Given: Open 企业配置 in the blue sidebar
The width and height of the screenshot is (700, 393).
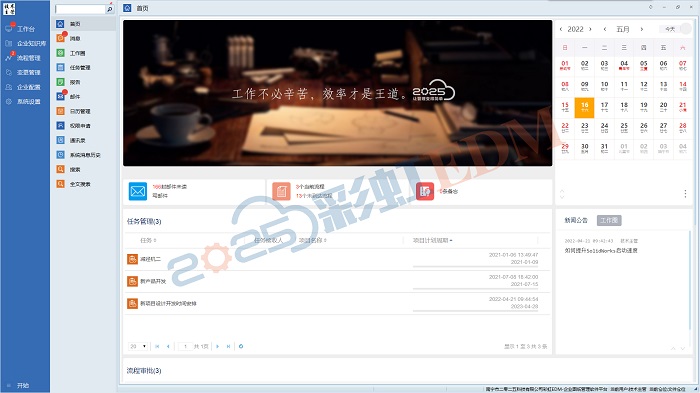Looking at the screenshot, I should [x=29, y=87].
